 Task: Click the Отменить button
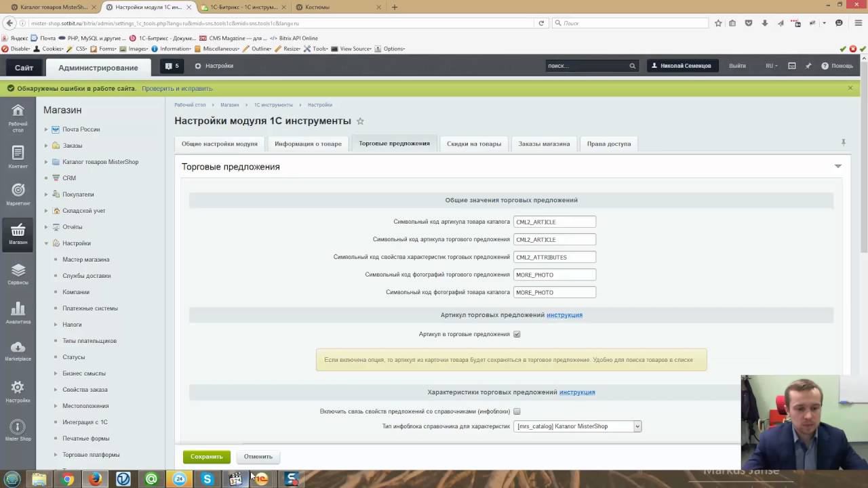click(258, 457)
